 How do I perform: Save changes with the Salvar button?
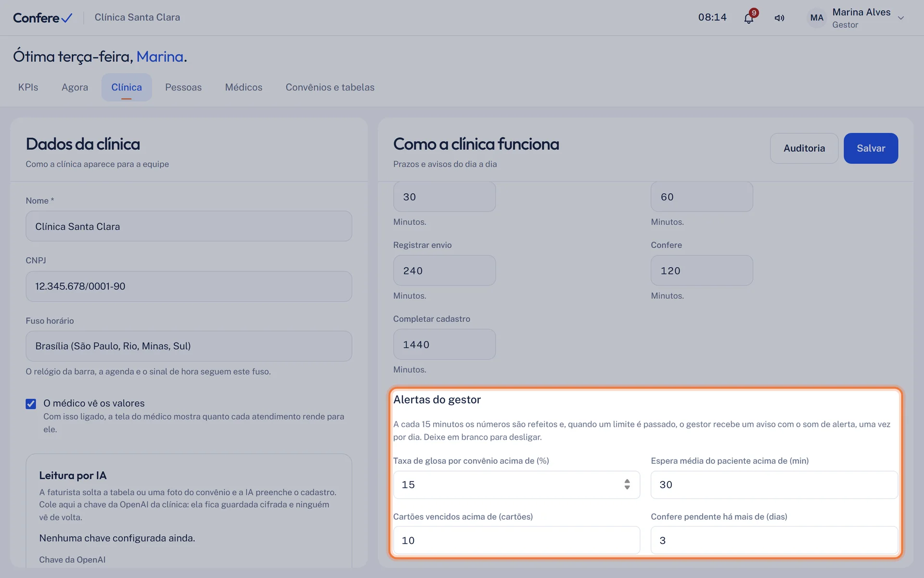[871, 148]
